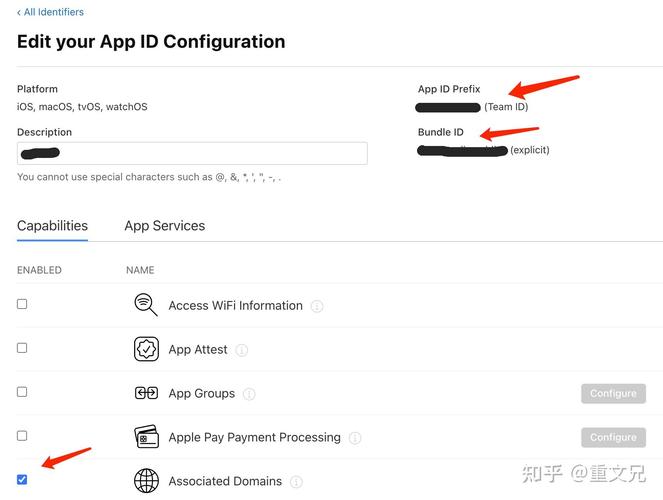663x500 pixels.
Task: Click the App Groups arrows icon
Action: (x=146, y=393)
